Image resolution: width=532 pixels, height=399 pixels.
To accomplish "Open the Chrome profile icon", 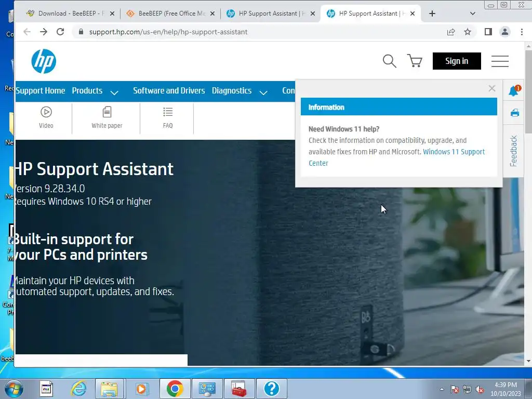I will click(505, 32).
